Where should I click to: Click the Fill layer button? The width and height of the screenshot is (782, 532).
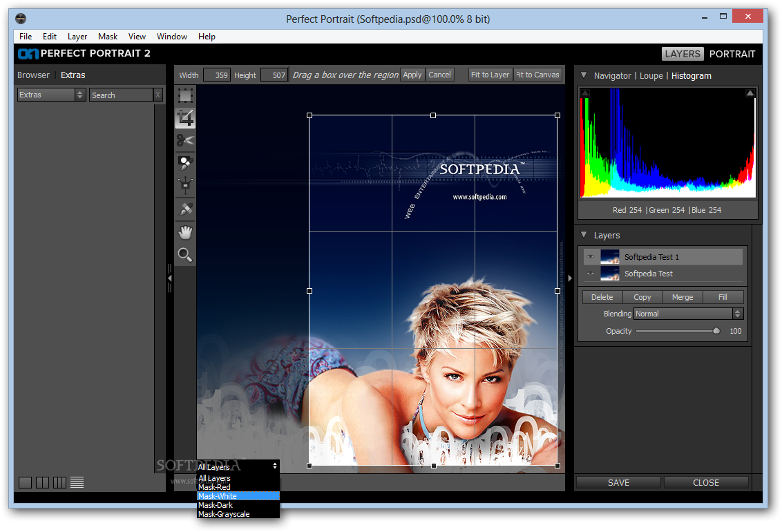[723, 297]
